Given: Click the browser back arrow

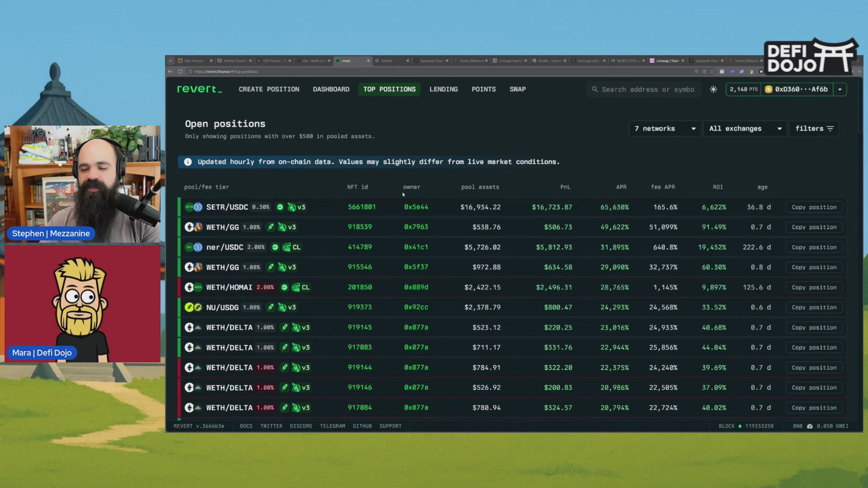Looking at the screenshot, I should point(170,71).
